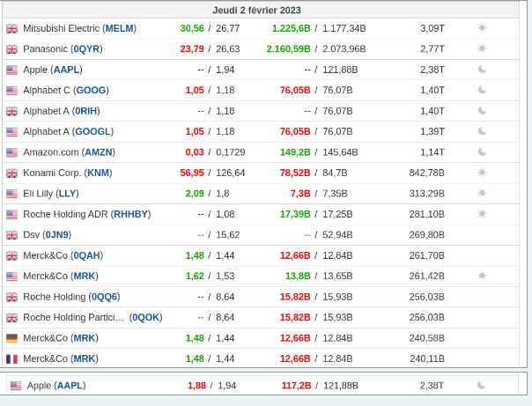
Task: Click German flag icon beside Merck&Co
Action: tap(11, 338)
